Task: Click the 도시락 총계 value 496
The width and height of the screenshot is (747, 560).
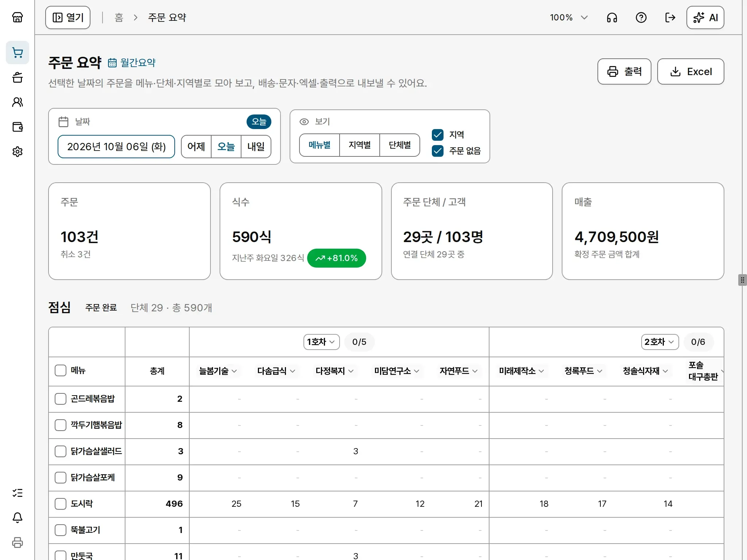Action: (x=174, y=504)
